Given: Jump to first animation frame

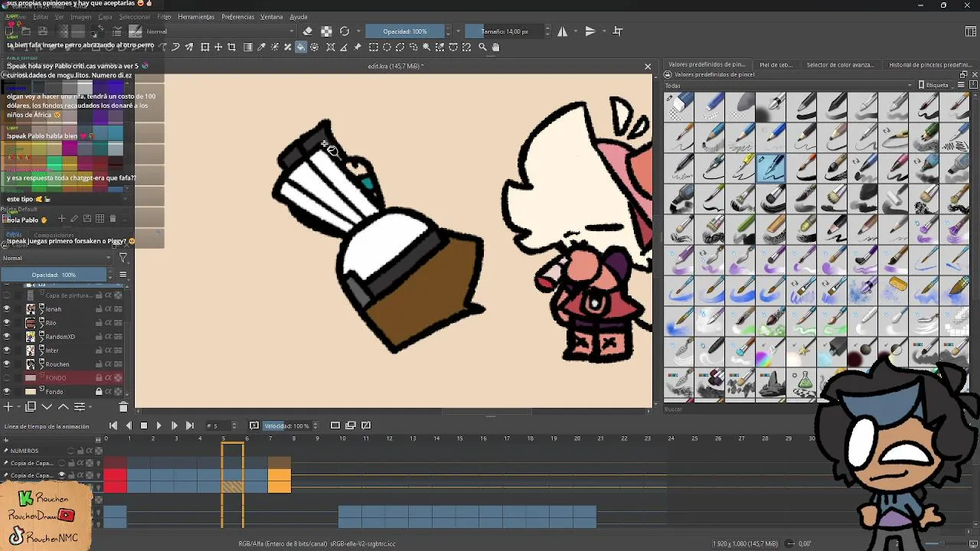Looking at the screenshot, I should 113,425.
